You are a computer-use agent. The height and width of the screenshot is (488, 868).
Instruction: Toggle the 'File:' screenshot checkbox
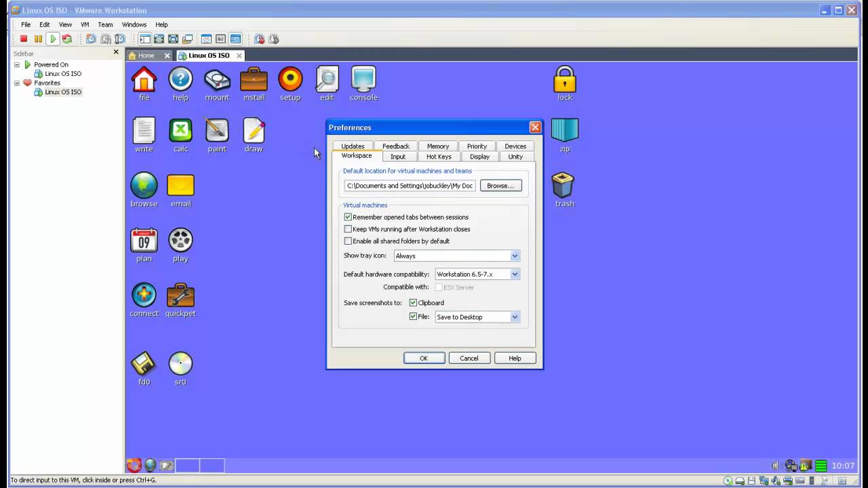pyautogui.click(x=413, y=317)
